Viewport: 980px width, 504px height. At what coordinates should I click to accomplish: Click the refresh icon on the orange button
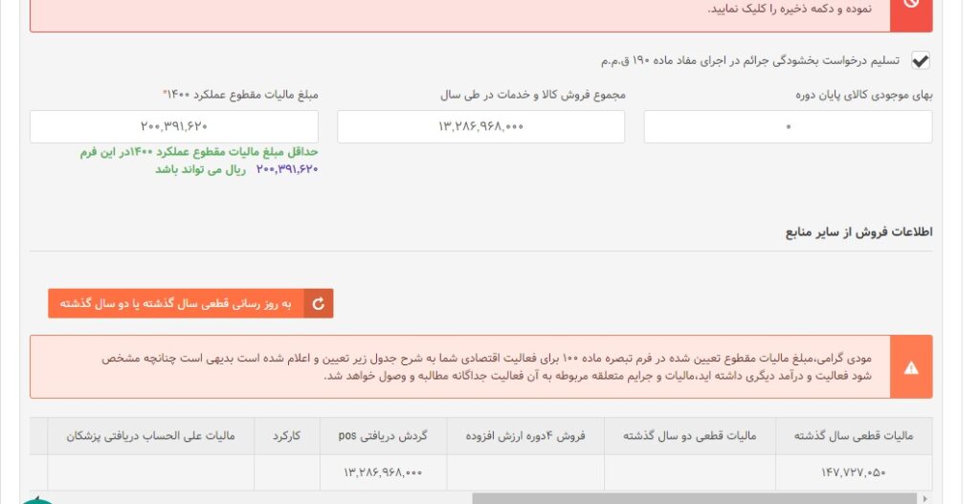point(319,303)
